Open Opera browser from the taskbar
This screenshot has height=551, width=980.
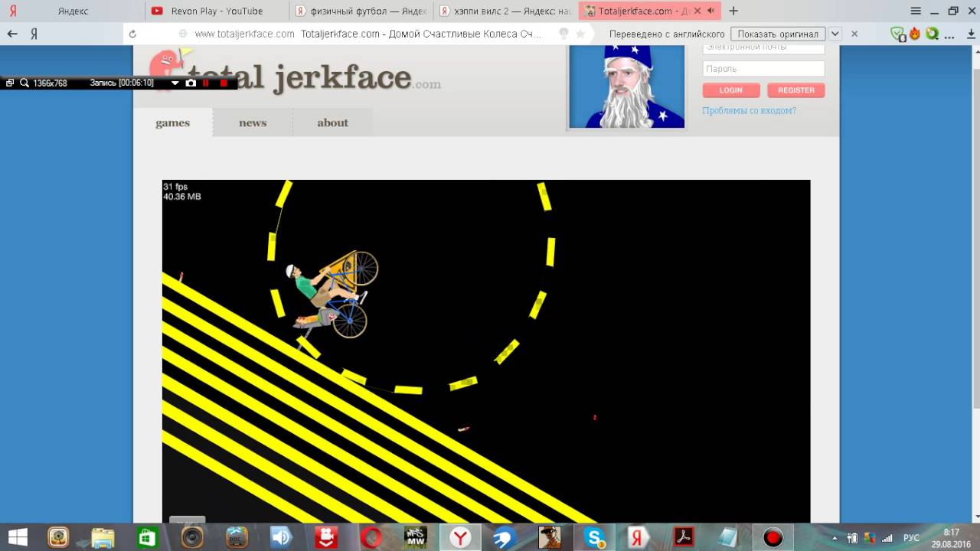tap(371, 537)
